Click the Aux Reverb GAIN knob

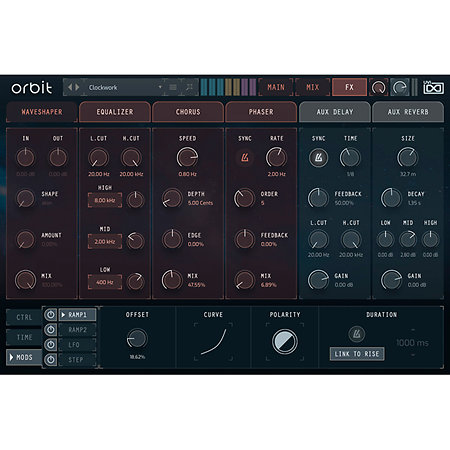[x=391, y=280]
